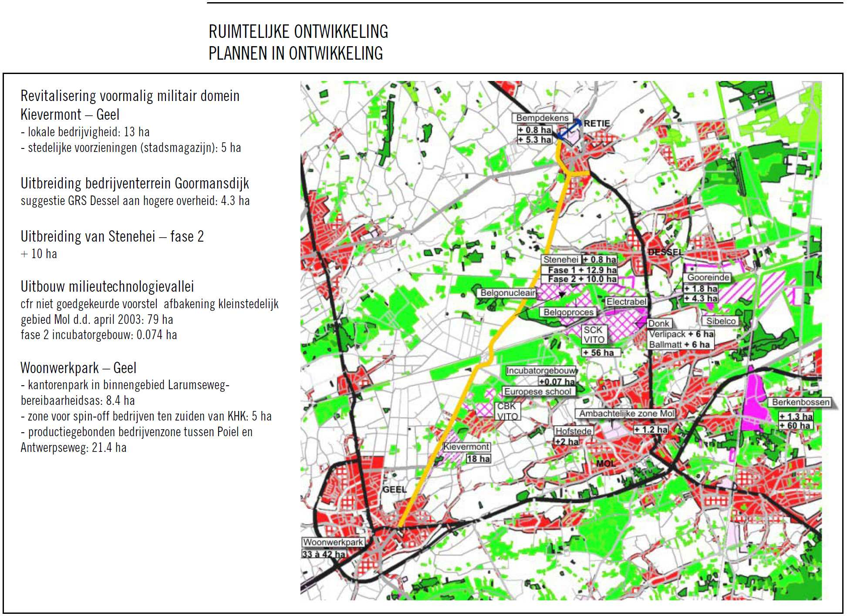The height and width of the screenshot is (616, 847).
Task: Click the 'Woonwerkpark – Geel' heading
Action: pyautogui.click(x=78, y=368)
